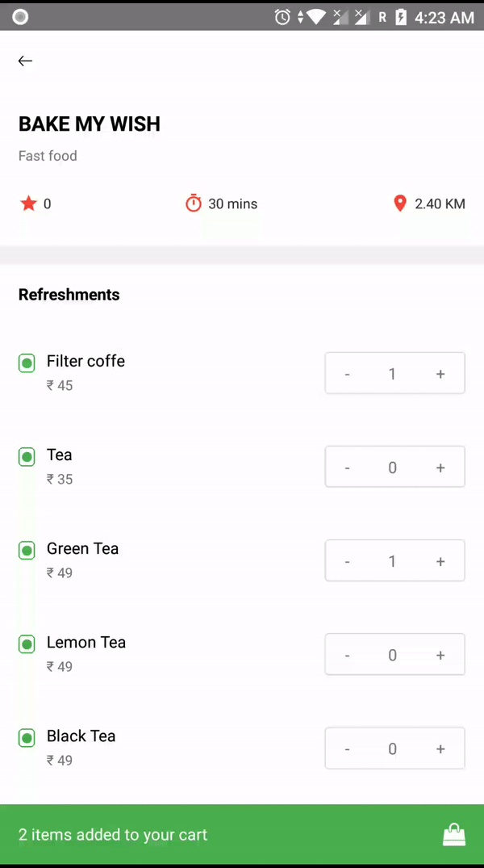The height and width of the screenshot is (868, 484).
Task: Open the location pin icon
Action: pyautogui.click(x=400, y=203)
